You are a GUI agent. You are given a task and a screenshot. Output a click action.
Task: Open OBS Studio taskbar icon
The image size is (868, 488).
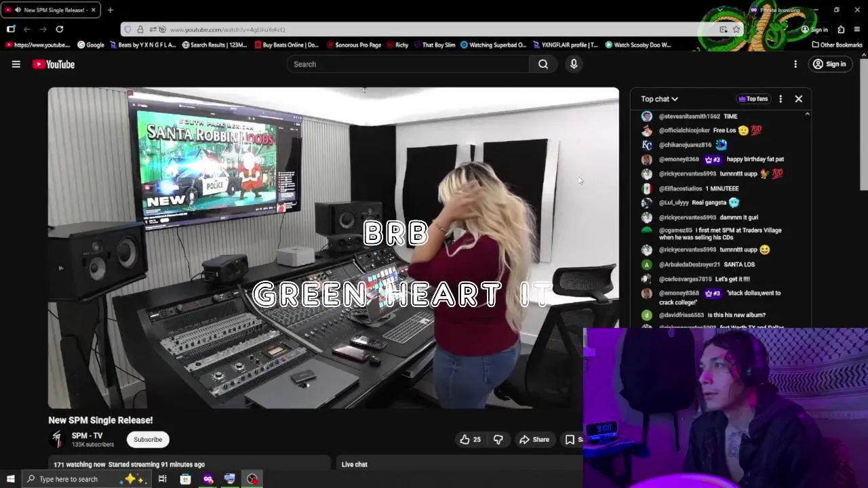coord(252,479)
